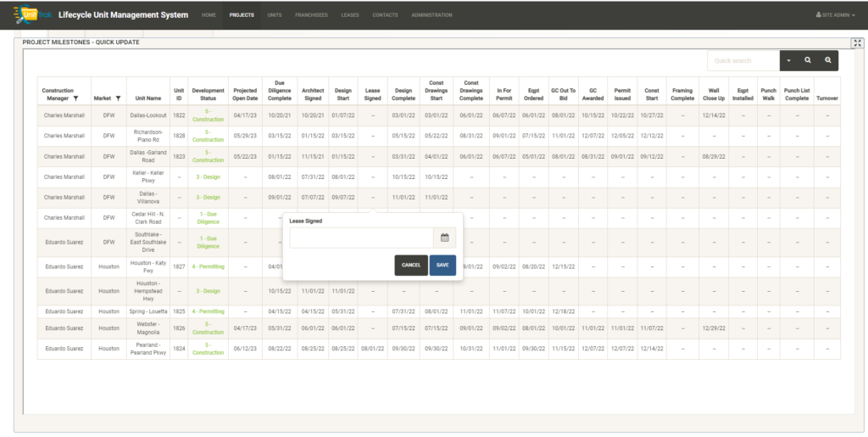Open the Franchisees menu
The image size is (868, 437).
(x=311, y=15)
